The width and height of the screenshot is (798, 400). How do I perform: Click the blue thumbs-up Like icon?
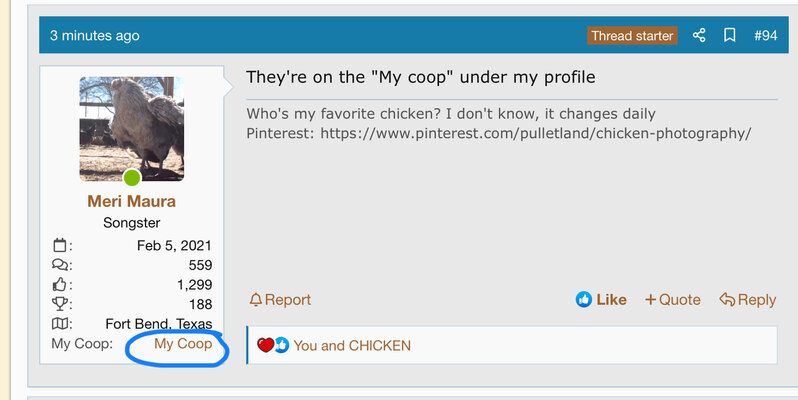[x=584, y=299]
